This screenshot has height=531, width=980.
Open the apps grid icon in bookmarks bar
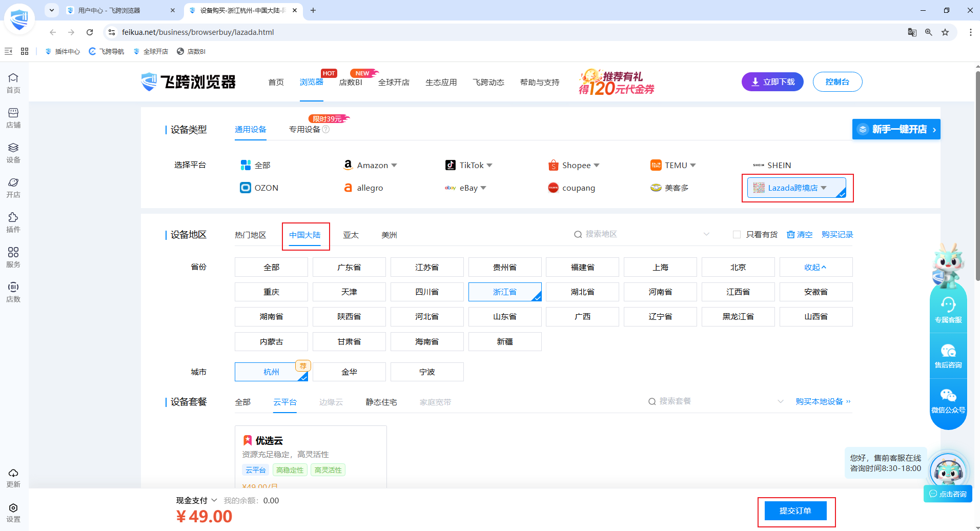[25, 51]
